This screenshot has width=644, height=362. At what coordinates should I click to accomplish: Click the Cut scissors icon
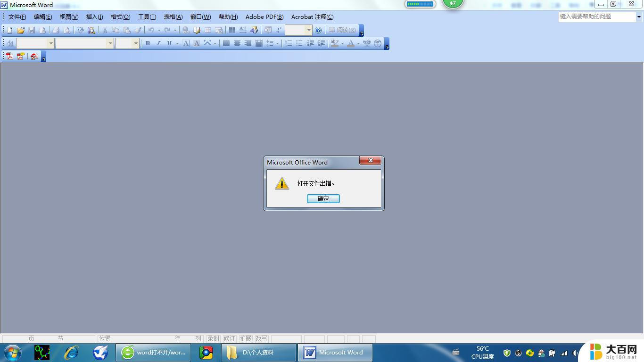(x=105, y=30)
